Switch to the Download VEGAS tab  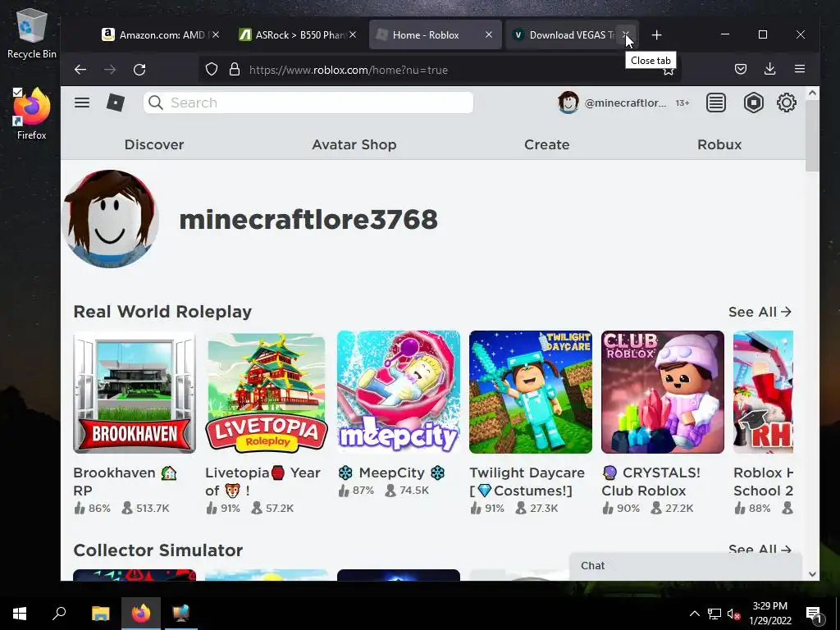pos(571,34)
